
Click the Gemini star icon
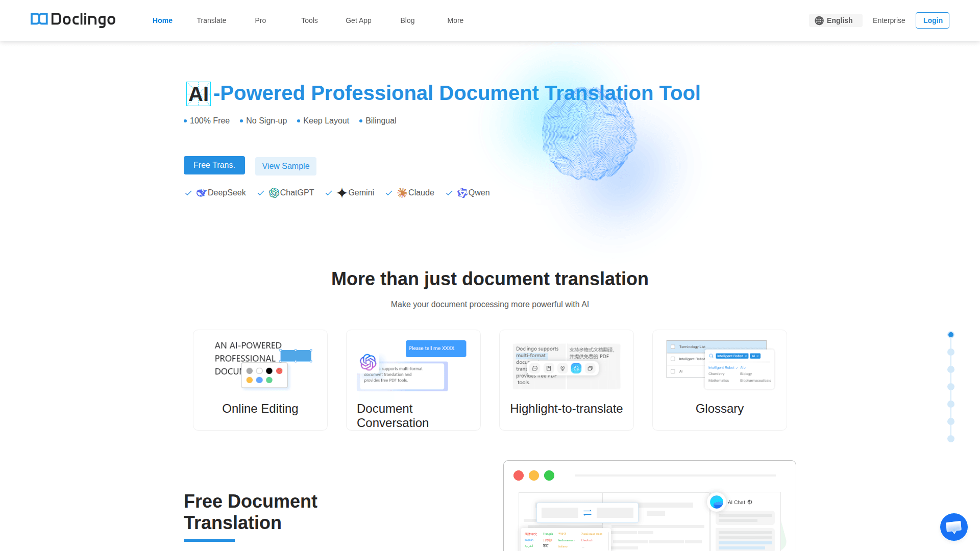pyautogui.click(x=342, y=193)
